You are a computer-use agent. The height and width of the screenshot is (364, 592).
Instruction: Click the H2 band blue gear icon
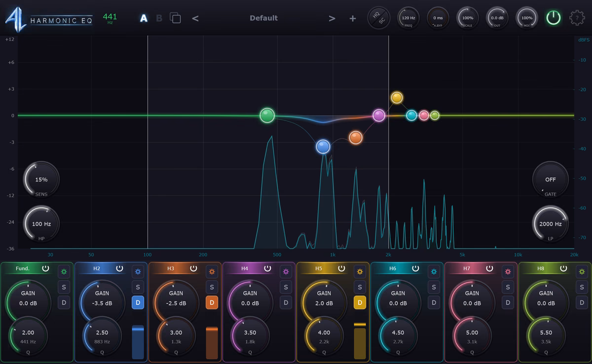click(x=138, y=271)
